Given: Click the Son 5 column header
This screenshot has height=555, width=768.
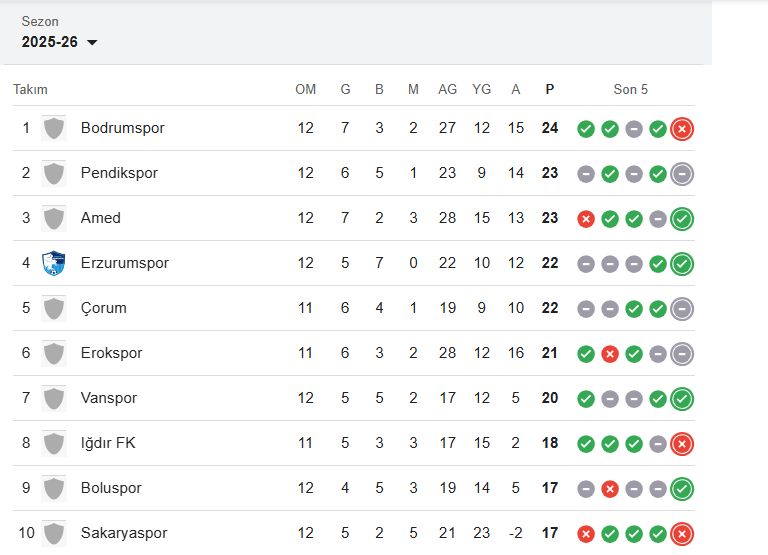Looking at the screenshot, I should click(x=631, y=89).
